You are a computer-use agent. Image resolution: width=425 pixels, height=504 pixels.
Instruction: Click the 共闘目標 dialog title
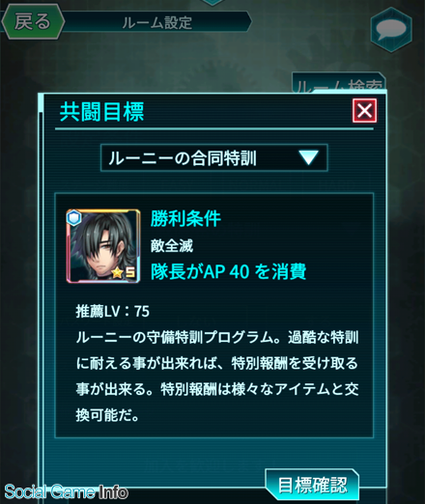pos(101,112)
